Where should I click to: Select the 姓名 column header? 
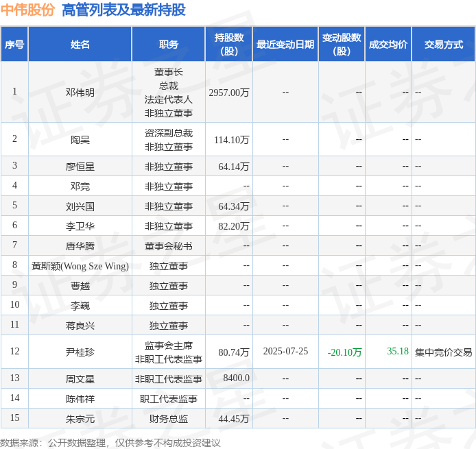coord(80,45)
